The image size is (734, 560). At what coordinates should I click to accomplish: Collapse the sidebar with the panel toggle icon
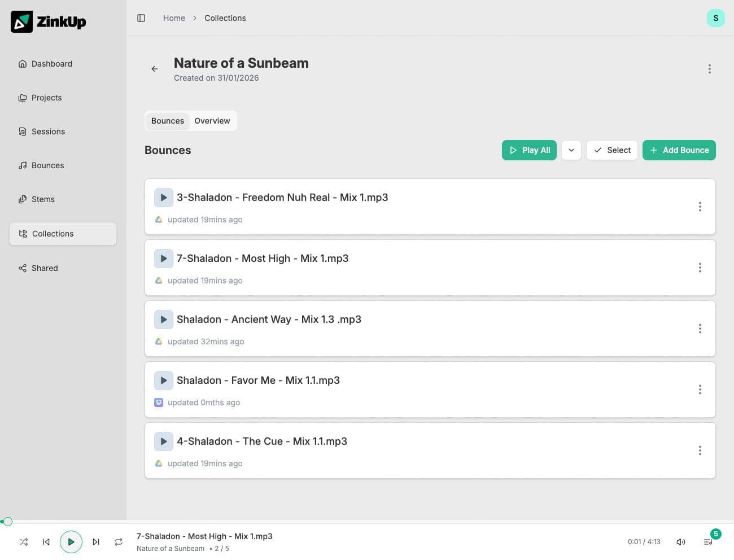(x=141, y=17)
